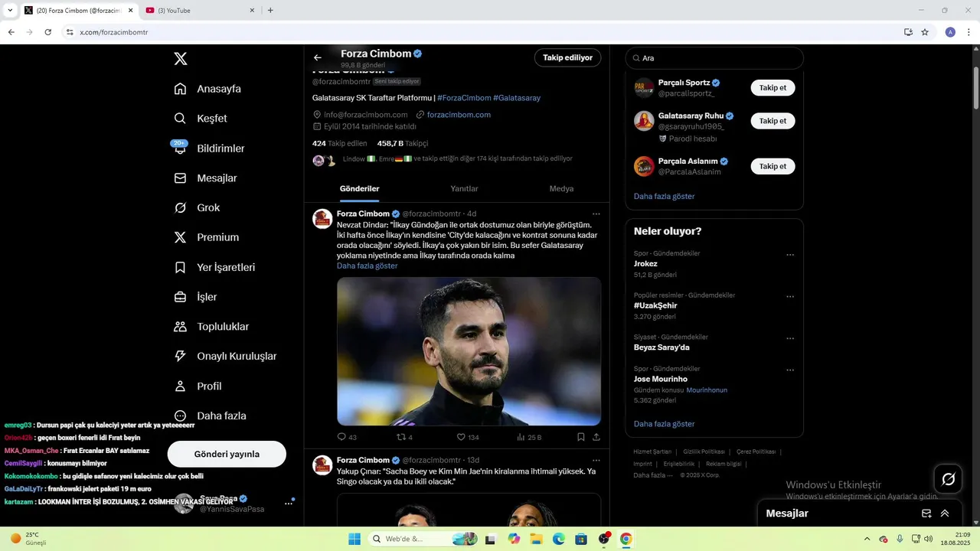Viewport: 980px width, 551px height.
Task: Click Takip ediliyor following button
Action: [567, 57]
